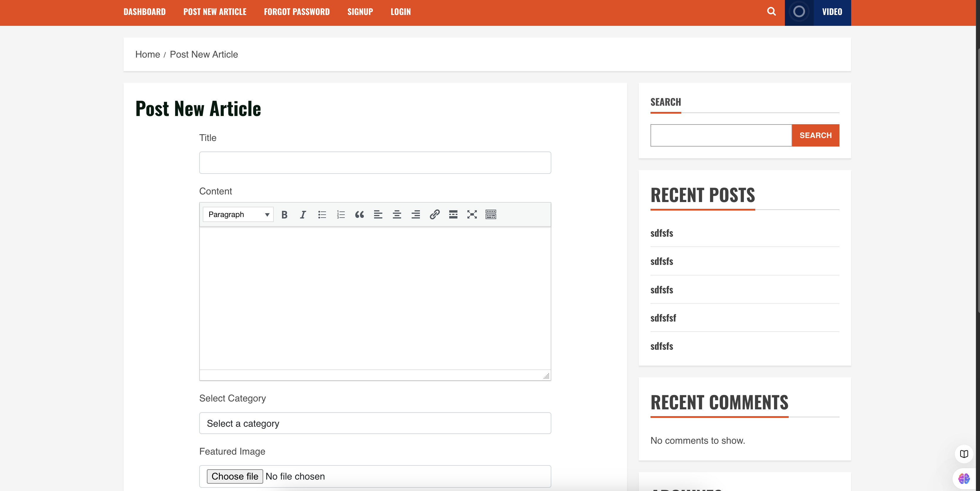Enter fullscreen editor mode

(472, 215)
